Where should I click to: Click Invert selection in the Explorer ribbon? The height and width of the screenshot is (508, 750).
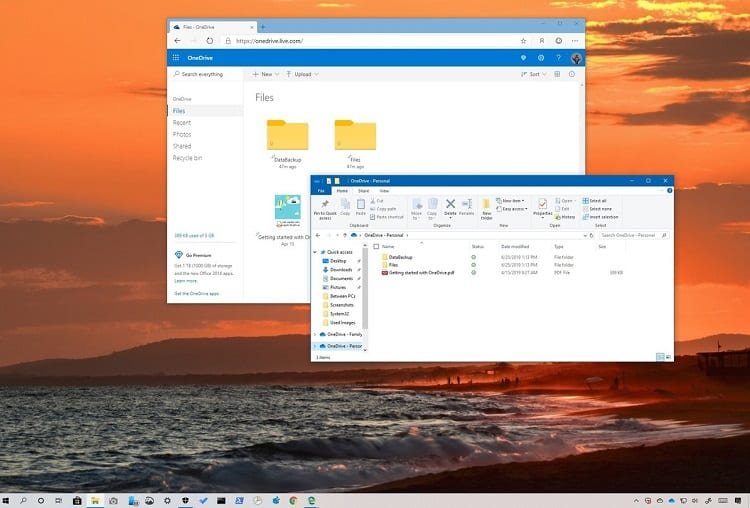coord(600,217)
